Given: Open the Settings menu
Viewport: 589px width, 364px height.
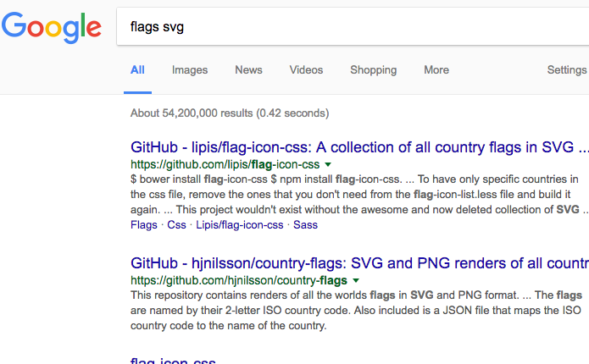Looking at the screenshot, I should (x=567, y=70).
